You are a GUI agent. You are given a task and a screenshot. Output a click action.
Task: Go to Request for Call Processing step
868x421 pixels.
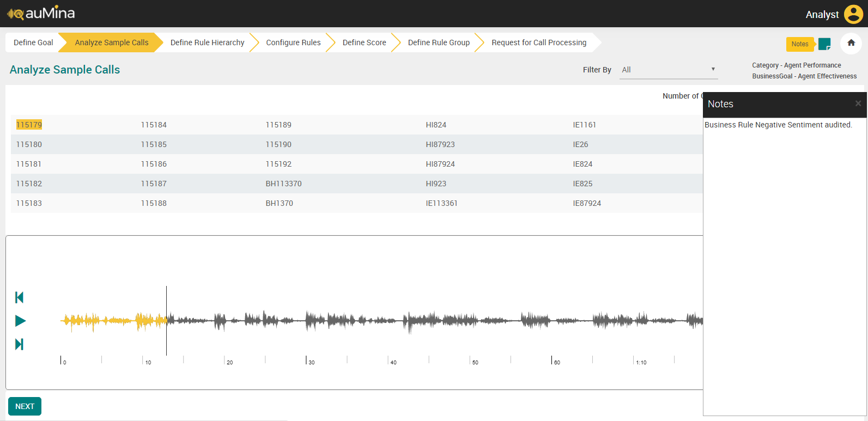[x=539, y=42]
